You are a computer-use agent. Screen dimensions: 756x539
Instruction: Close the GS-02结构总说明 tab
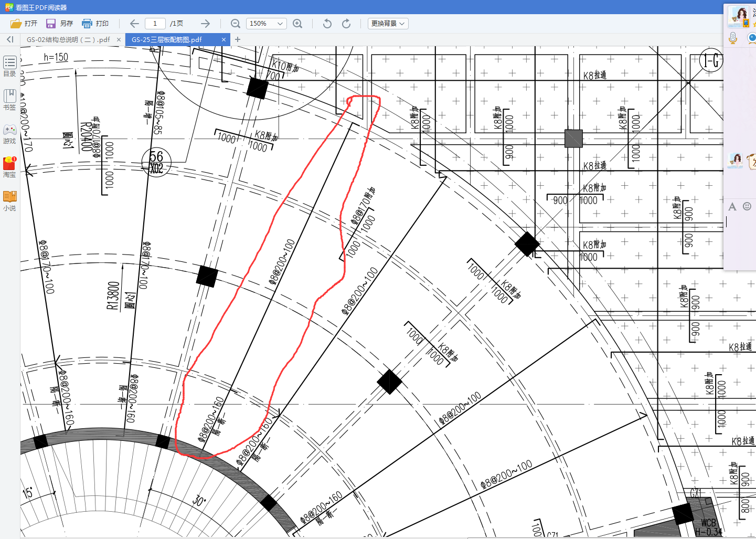pyautogui.click(x=119, y=39)
